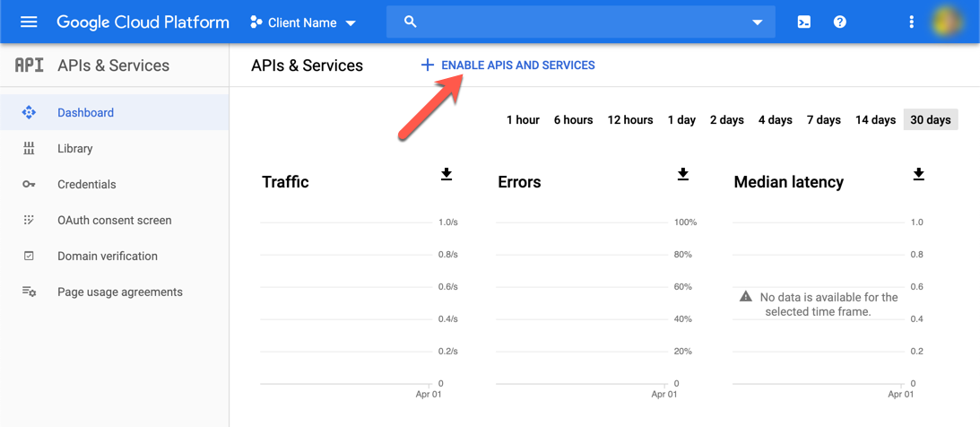980x427 pixels.
Task: Click the API logo in sidebar header
Action: click(30, 65)
